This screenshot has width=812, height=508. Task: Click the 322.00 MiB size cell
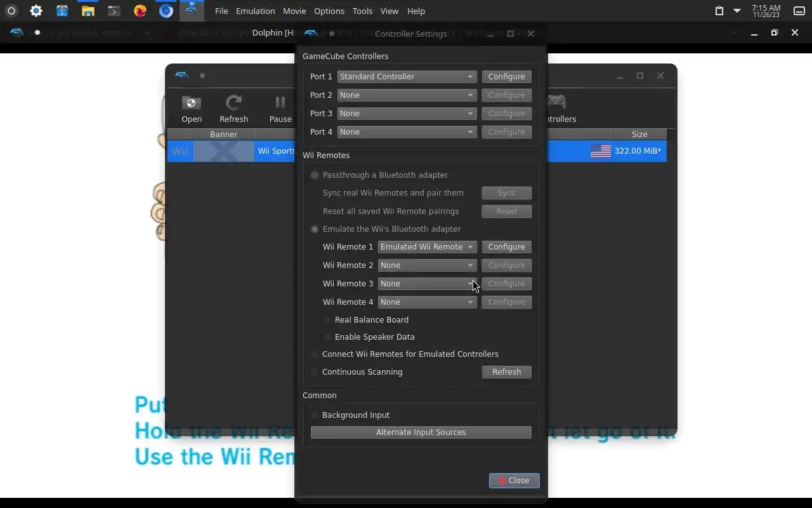638,151
